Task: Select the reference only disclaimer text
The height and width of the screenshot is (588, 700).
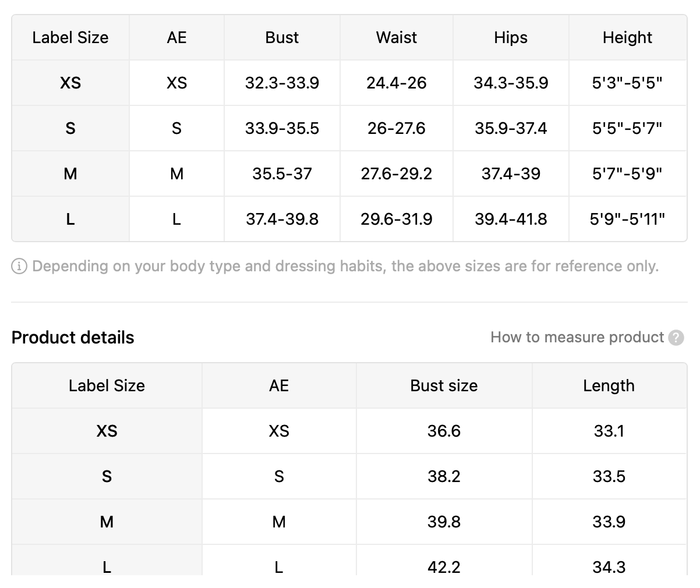Action: 345,267
